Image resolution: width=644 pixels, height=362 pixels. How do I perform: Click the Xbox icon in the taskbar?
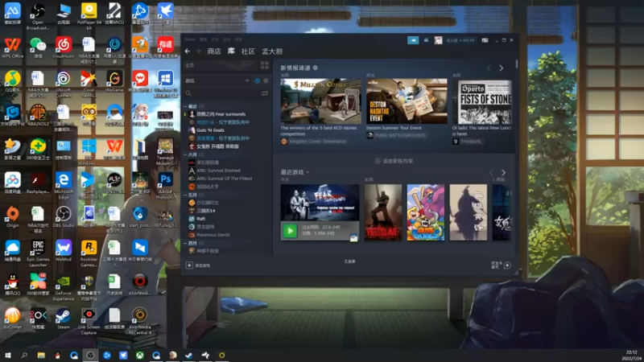tap(139, 356)
